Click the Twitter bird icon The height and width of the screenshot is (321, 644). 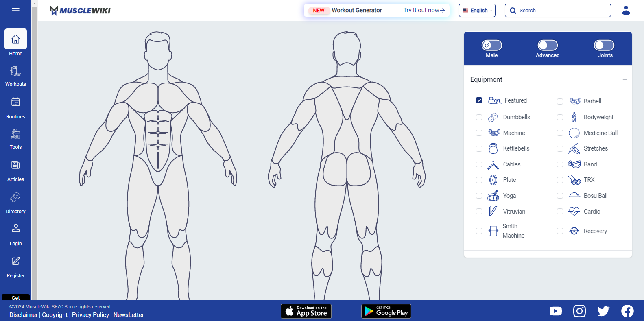point(603,311)
